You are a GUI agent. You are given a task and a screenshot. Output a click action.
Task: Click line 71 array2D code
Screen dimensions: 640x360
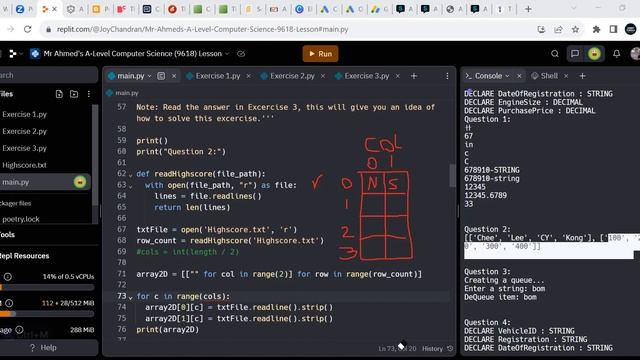pos(279,274)
